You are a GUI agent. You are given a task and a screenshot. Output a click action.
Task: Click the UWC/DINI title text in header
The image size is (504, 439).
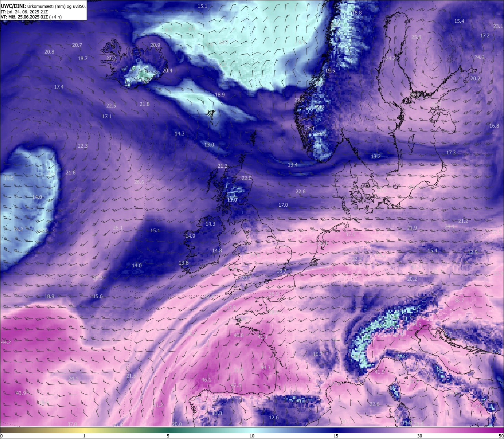(13, 6)
